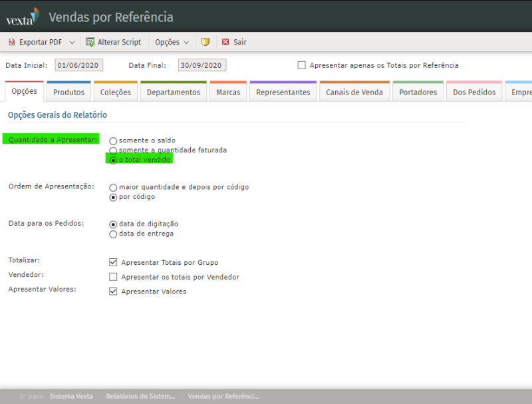Click the Data Inicial date field
This screenshot has width=532, height=404.
pos(79,65)
